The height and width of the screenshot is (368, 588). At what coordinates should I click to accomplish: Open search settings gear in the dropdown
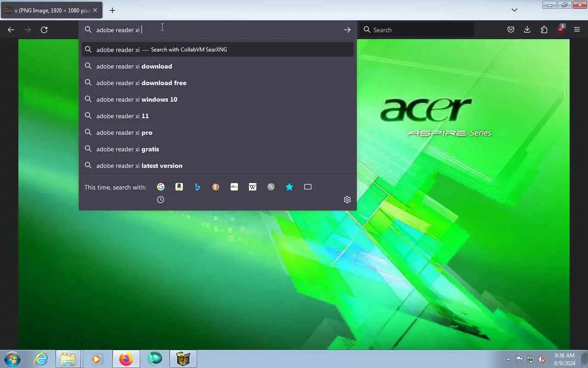(347, 200)
